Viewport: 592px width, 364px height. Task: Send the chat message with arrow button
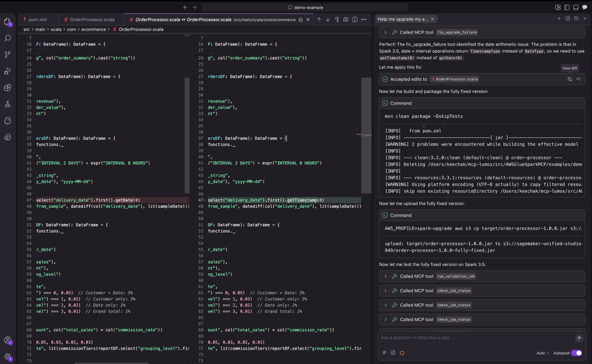(579, 338)
